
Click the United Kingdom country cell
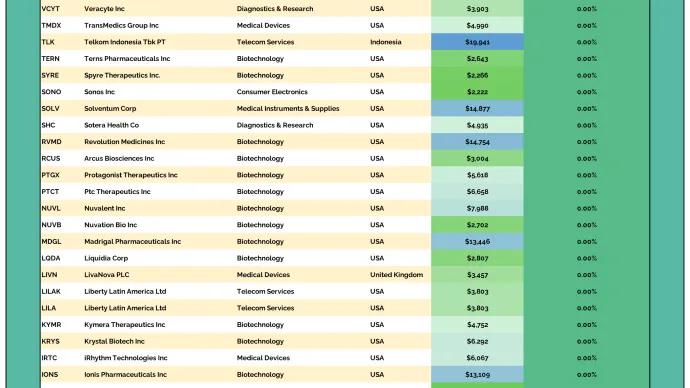396,275
